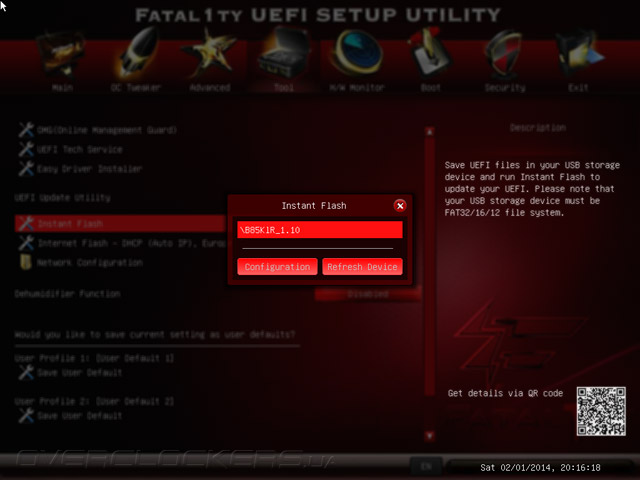Image resolution: width=640 pixels, height=480 pixels.
Task: Click the vertical scrollbar track
Action: coord(429,267)
